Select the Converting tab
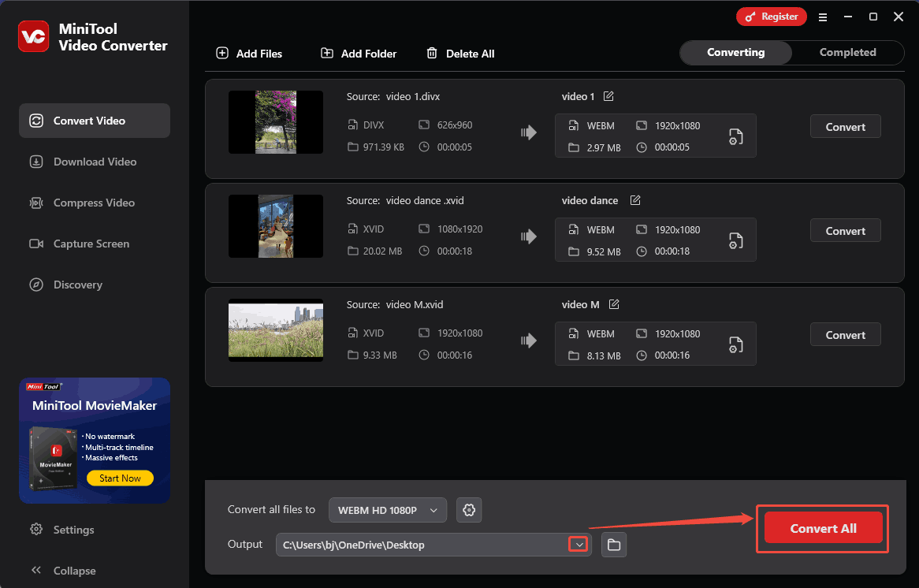The image size is (919, 588). point(735,53)
